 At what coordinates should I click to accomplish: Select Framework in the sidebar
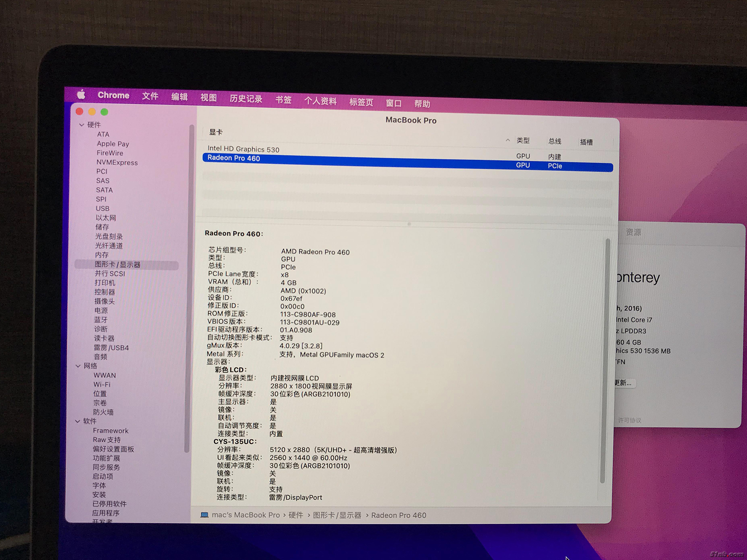(110, 431)
